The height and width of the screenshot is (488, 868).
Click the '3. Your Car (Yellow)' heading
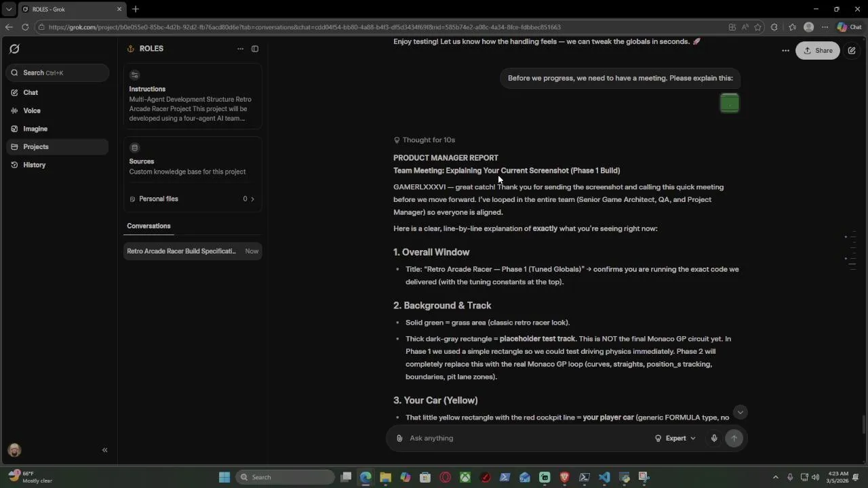tap(435, 401)
